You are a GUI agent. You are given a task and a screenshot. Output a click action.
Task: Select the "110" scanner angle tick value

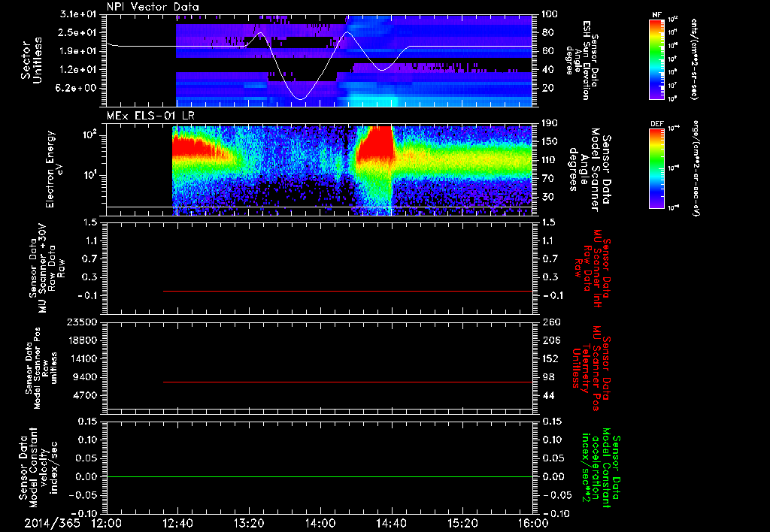[550, 160]
